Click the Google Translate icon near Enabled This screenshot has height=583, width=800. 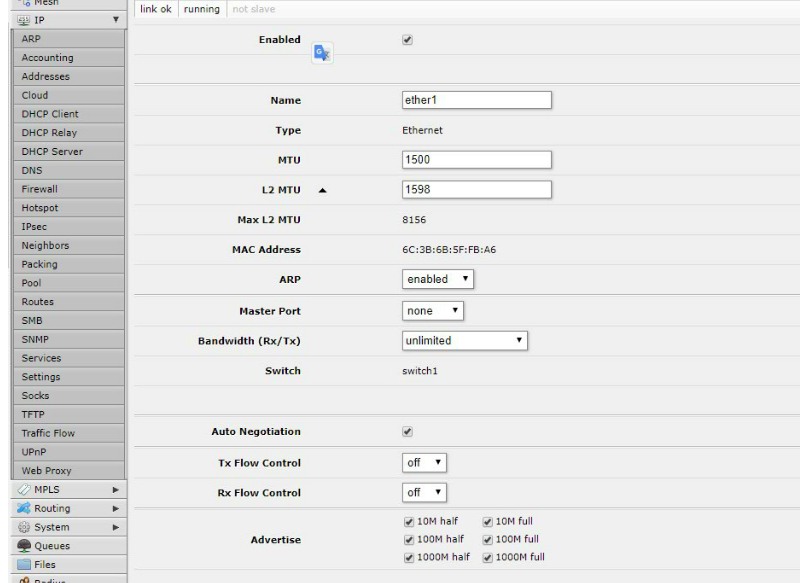click(322, 54)
